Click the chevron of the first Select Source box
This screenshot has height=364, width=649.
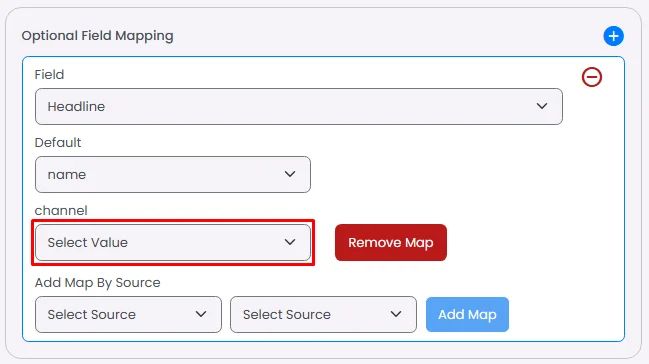point(201,314)
